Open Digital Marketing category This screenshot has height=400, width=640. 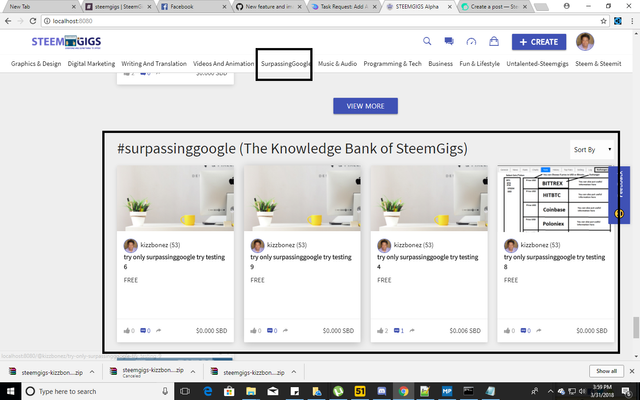point(91,64)
